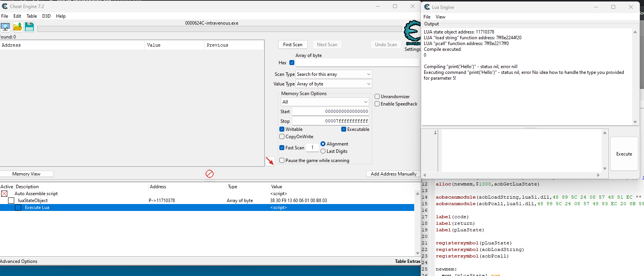Click the Next Scan button

327,45
